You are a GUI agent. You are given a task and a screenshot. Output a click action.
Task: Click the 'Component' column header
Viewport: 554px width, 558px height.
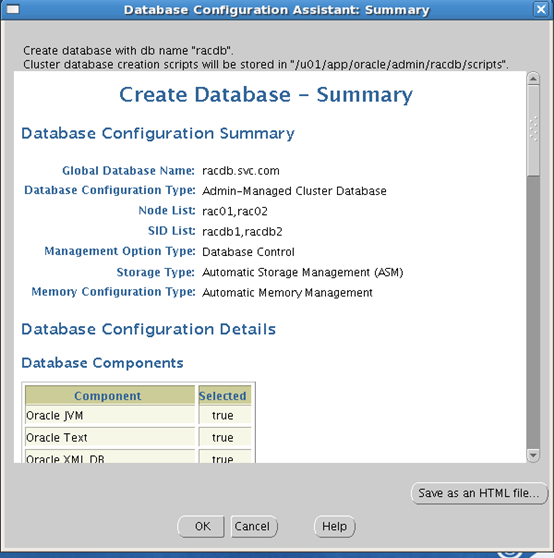110,395
